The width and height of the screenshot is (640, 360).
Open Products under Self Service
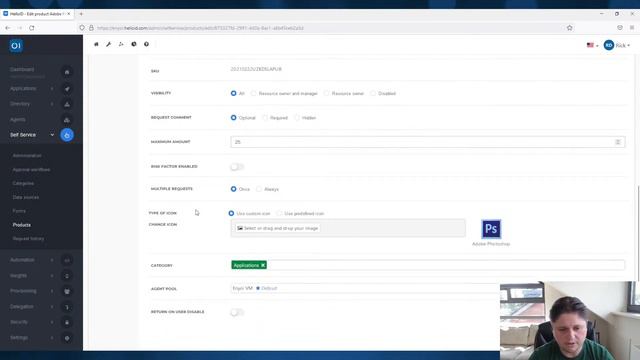22,225
